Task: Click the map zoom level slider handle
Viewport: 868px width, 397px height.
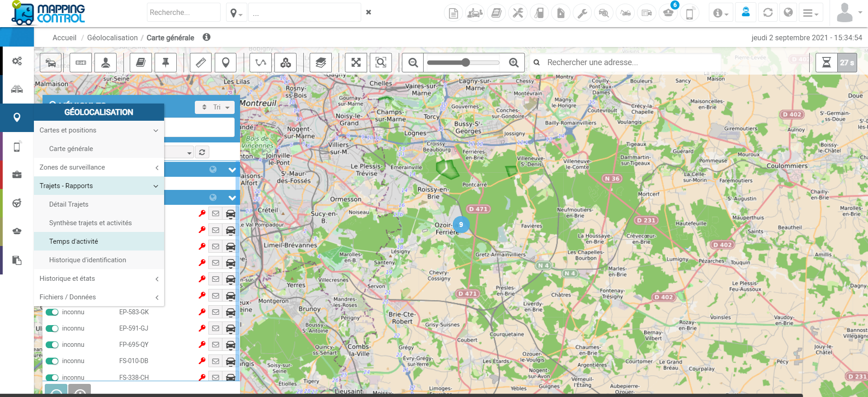Action: [x=466, y=62]
